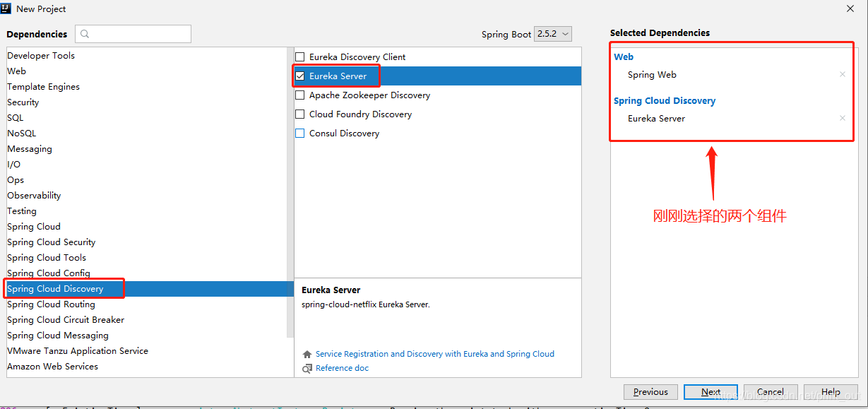Select the Web category in Dependencies list
Image resolution: width=868 pixels, height=409 pixels.
coord(146,71)
